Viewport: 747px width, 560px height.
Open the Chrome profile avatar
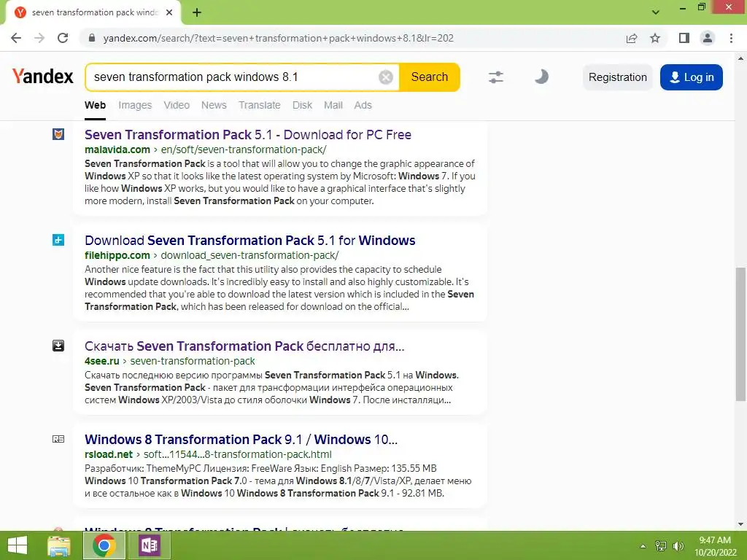click(x=708, y=38)
